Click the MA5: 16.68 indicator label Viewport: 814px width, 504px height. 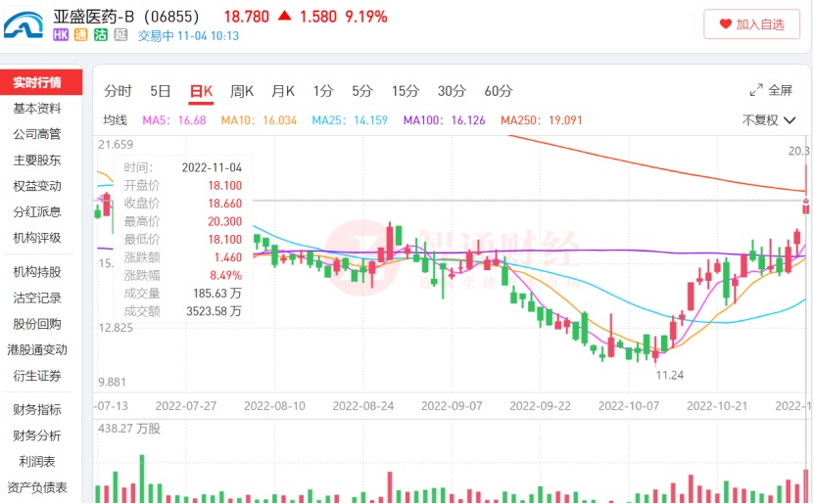point(174,120)
